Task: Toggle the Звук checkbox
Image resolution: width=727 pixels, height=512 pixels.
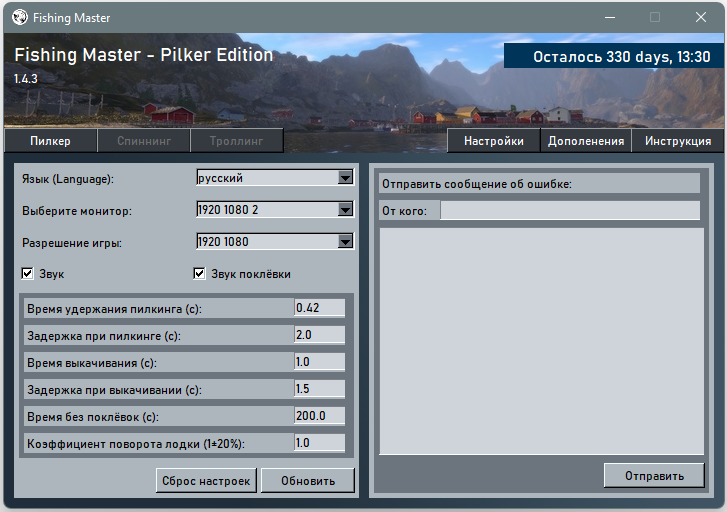Action: point(28,274)
